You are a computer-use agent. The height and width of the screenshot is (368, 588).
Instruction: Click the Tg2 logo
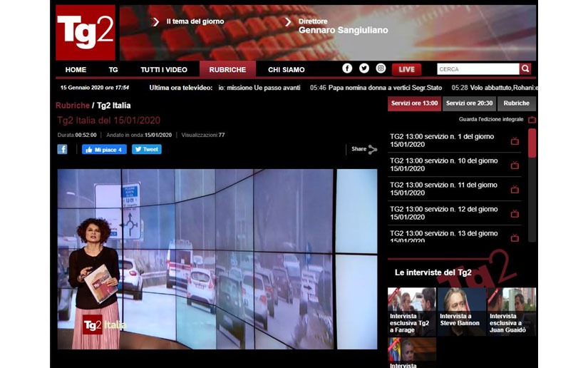click(85, 33)
